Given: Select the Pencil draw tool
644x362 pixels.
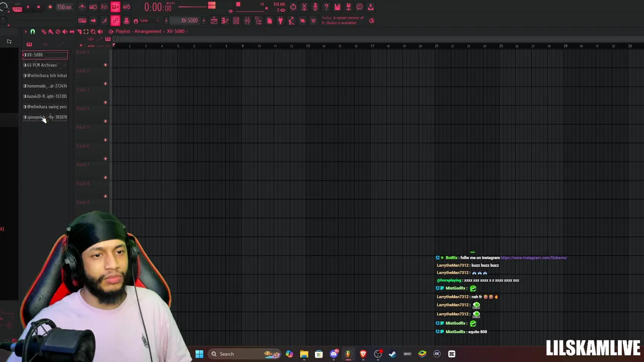Looking at the screenshot, I should pyautogui.click(x=44, y=32).
